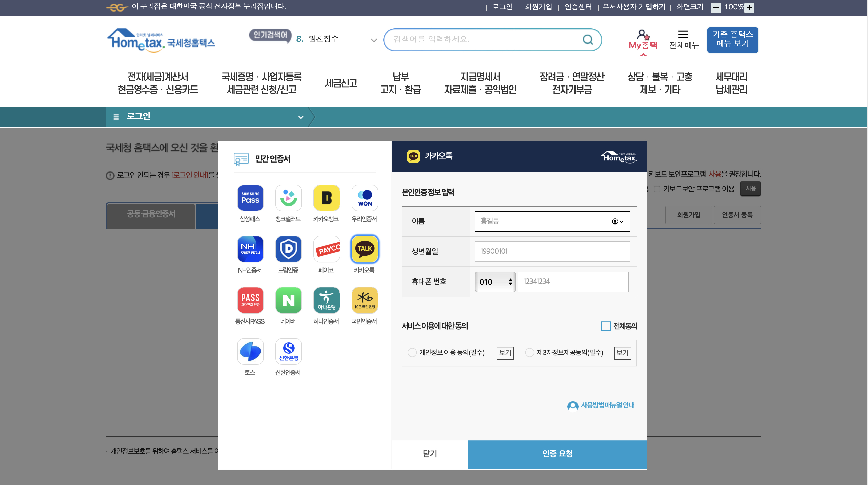The image size is (868, 485).
Task: Select the Samsung Pass certificate icon
Action: click(250, 198)
